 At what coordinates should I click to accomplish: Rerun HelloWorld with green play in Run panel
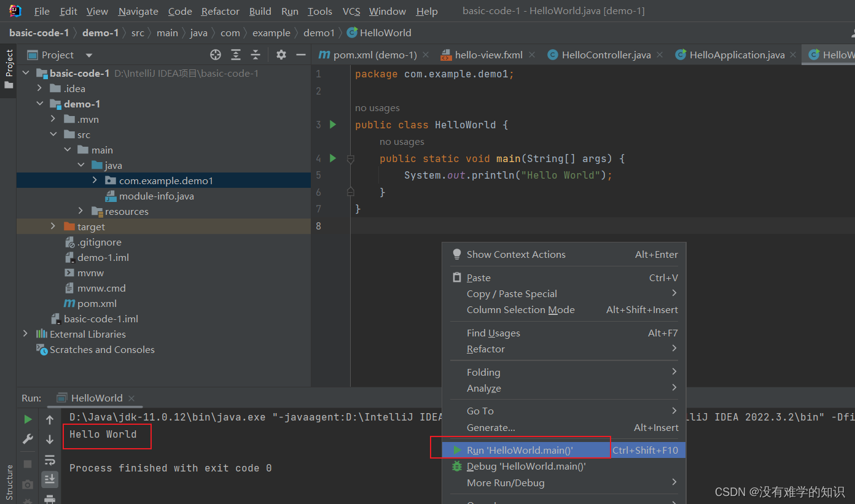coord(28,419)
